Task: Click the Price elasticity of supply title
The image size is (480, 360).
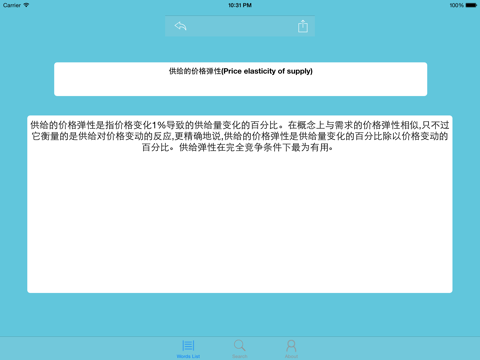Action: 241,71
